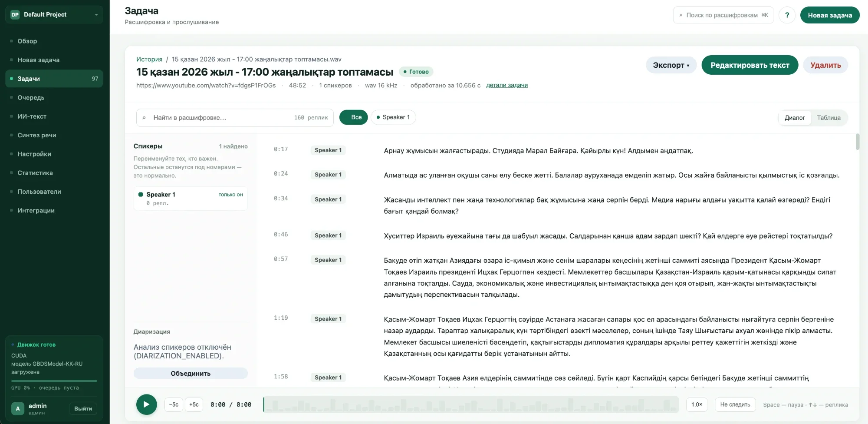The image size is (868, 424).
Task: Open Синтез речи in the sidebar
Action: [x=37, y=135]
